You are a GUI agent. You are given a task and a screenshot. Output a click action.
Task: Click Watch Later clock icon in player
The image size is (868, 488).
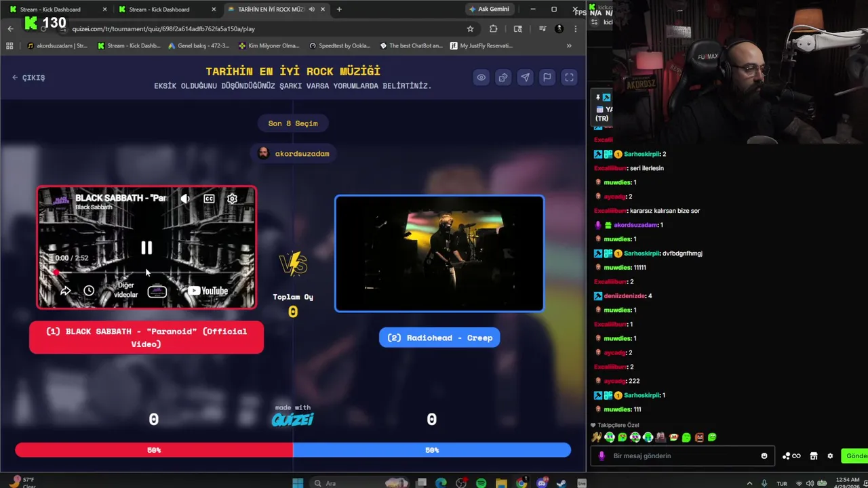point(89,291)
